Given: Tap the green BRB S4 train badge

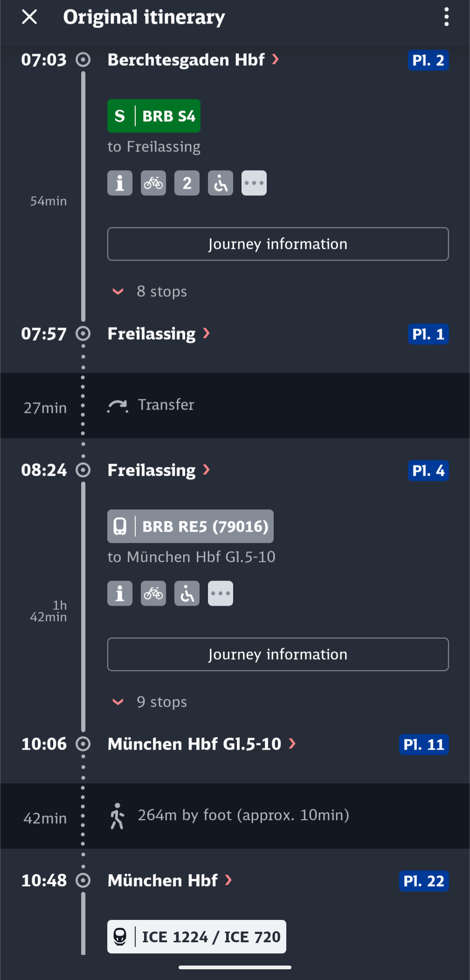Looking at the screenshot, I should pos(154,116).
